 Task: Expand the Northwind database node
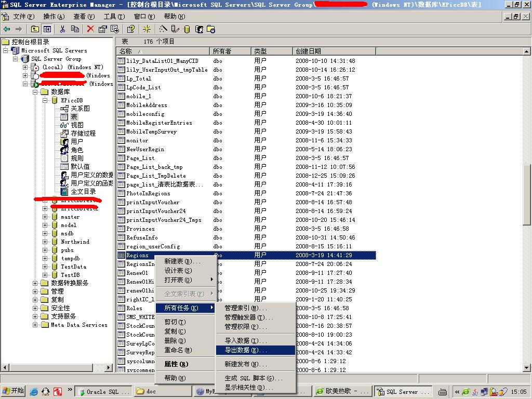point(45,242)
